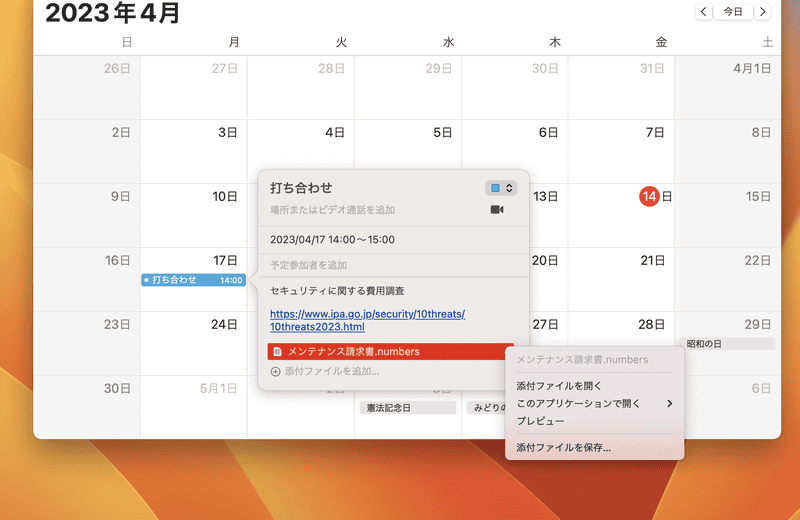This screenshot has width=800, height=520.
Task: Click the 打ち合わせ event title in popup
Action: [x=301, y=188]
